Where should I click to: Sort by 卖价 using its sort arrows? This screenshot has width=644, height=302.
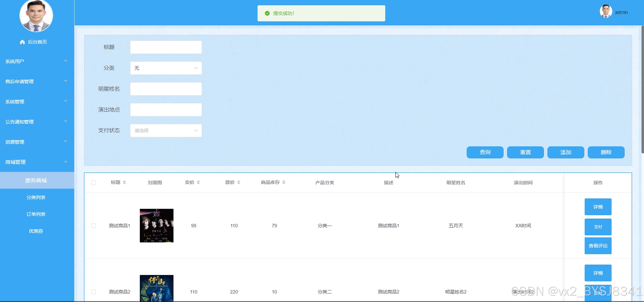[x=198, y=182]
